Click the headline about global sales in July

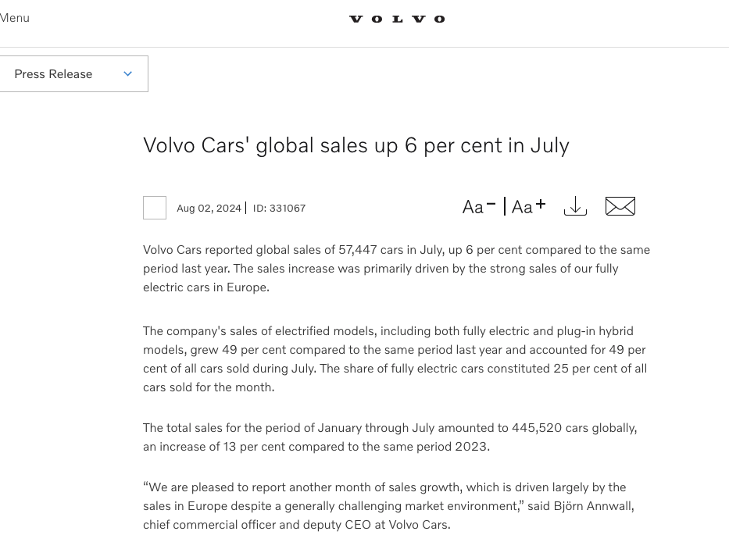(356, 145)
